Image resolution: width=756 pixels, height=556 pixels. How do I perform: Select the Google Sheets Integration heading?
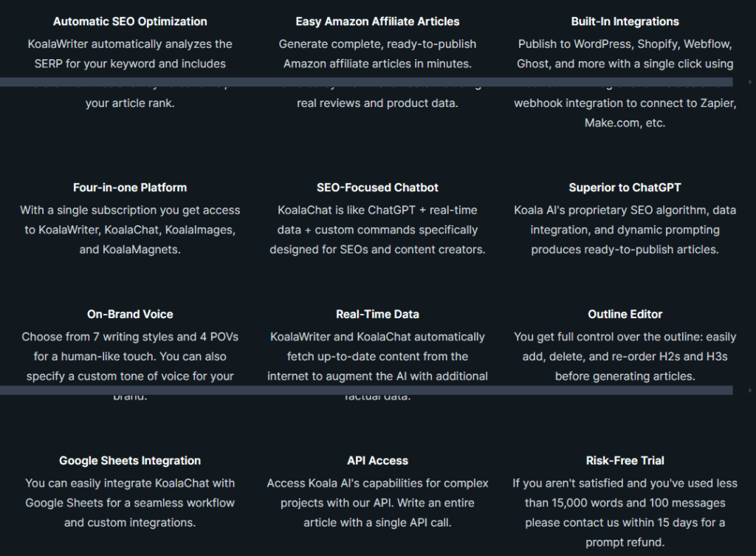coord(130,461)
